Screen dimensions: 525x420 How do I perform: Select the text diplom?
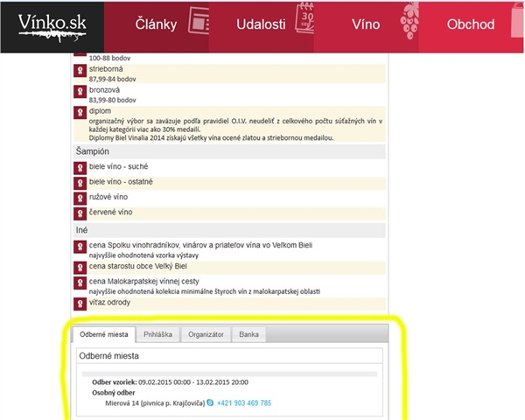pyautogui.click(x=100, y=111)
